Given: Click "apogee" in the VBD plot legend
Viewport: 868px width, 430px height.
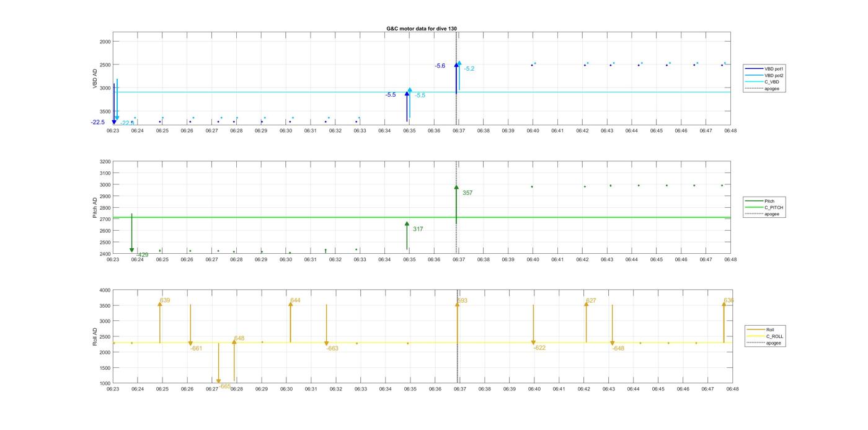Looking at the screenshot, I should pos(771,89).
